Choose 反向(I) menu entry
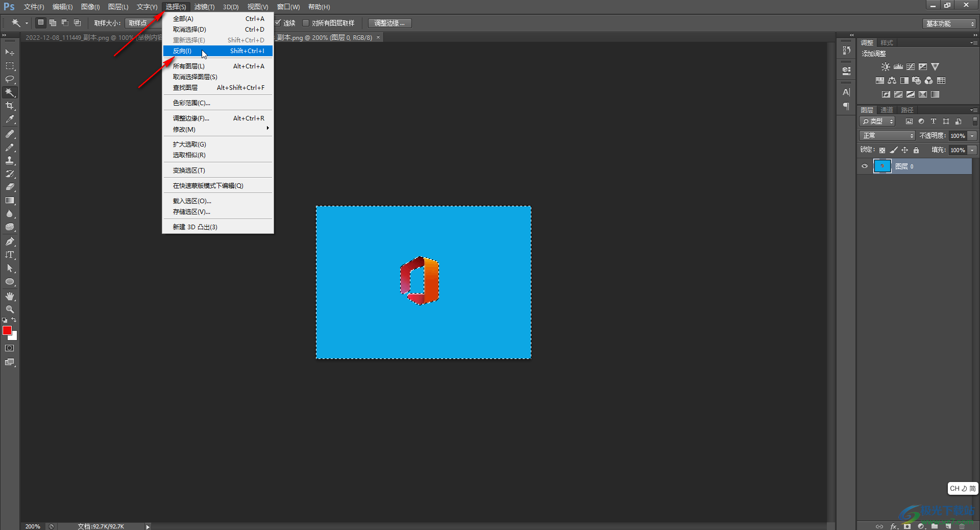This screenshot has width=980, height=530. click(218, 51)
